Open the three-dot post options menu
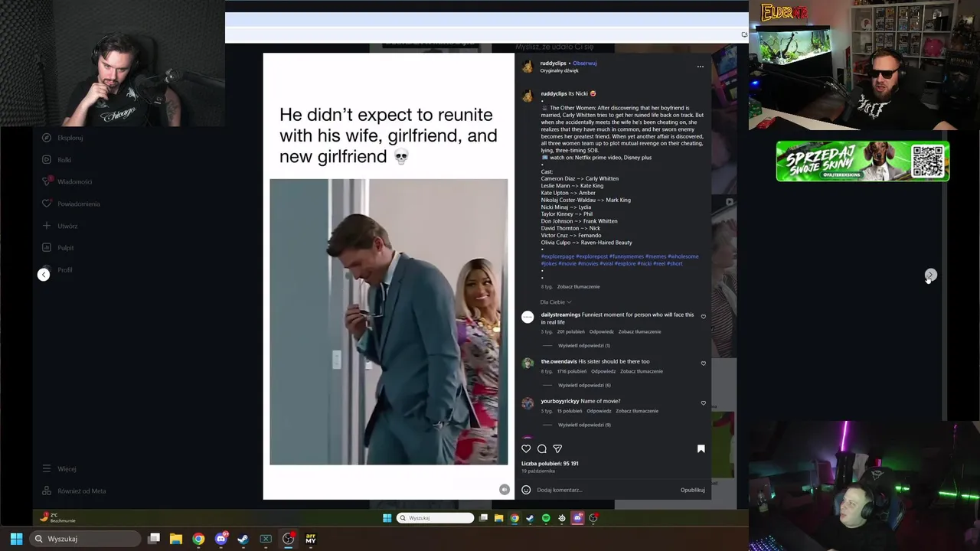This screenshot has height=551, width=980. (x=700, y=67)
